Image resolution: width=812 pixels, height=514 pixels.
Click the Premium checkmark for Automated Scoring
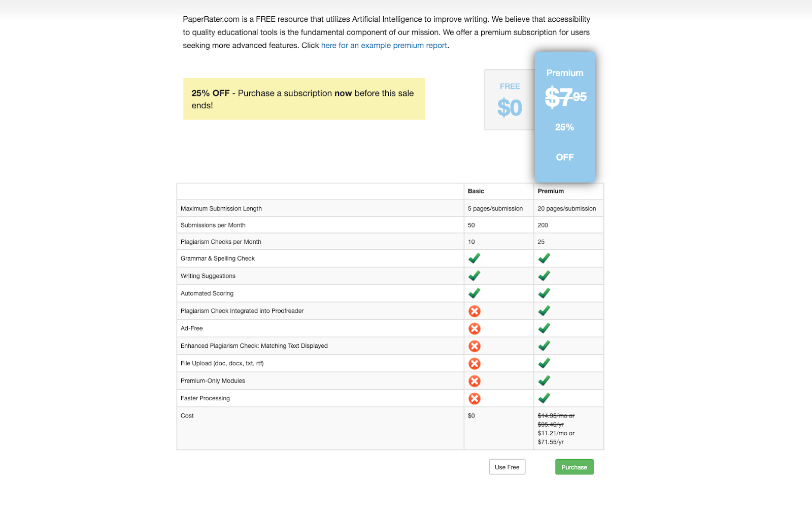pyautogui.click(x=544, y=293)
